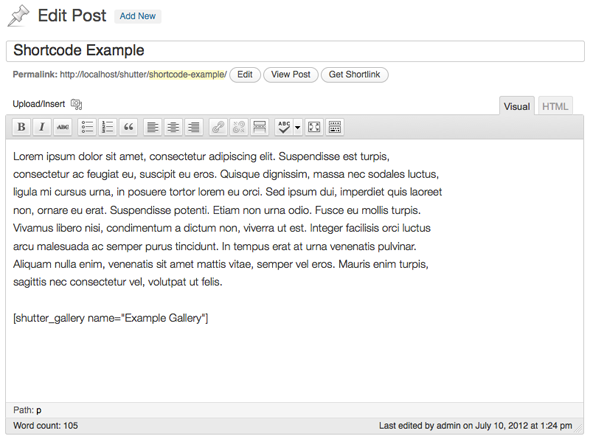This screenshot has width=590, height=440.
Task: Apply strikethrough formatting
Action: click(62, 127)
